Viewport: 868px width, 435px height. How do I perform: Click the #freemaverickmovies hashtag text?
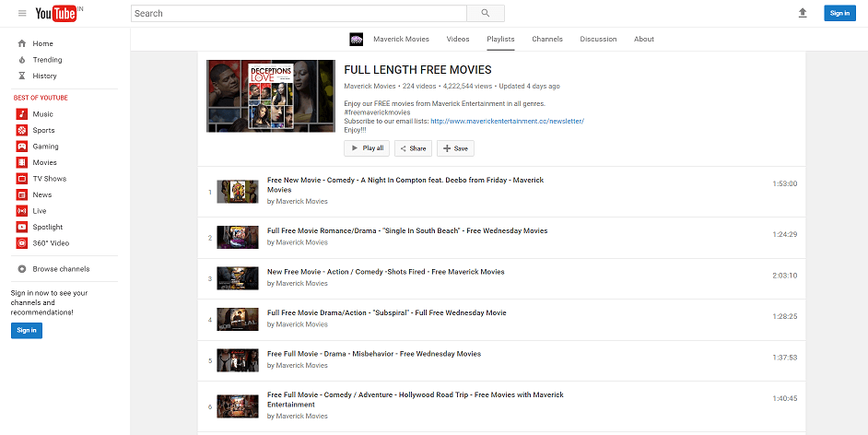point(377,112)
